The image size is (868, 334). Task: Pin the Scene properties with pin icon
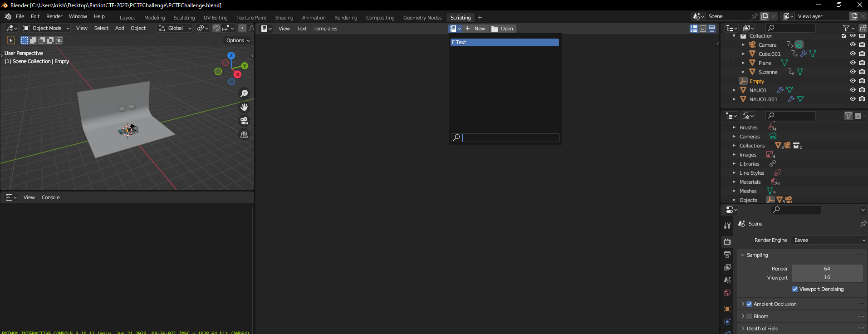pos(863,224)
